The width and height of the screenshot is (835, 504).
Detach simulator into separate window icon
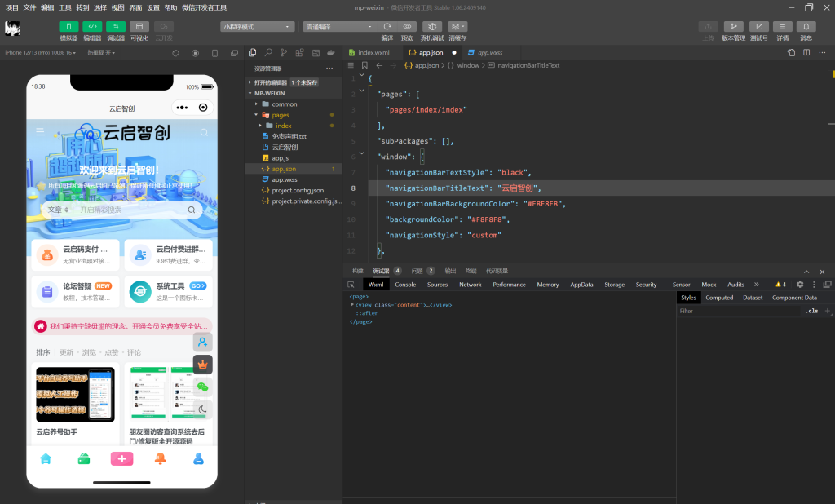pos(234,53)
